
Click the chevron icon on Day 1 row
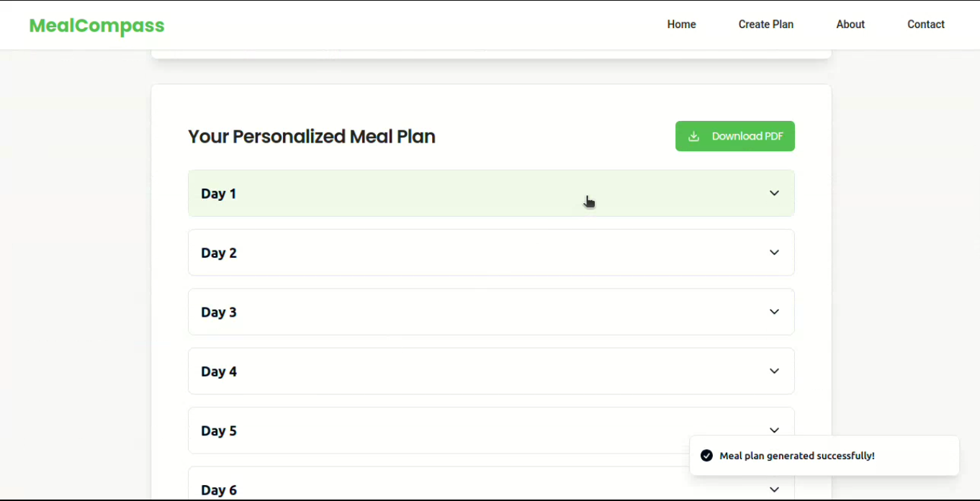point(774,193)
